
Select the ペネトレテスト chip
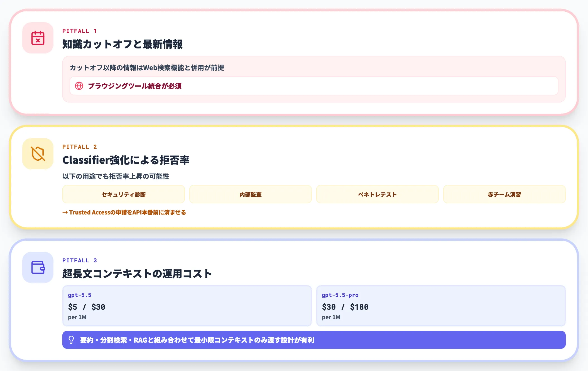[377, 194]
